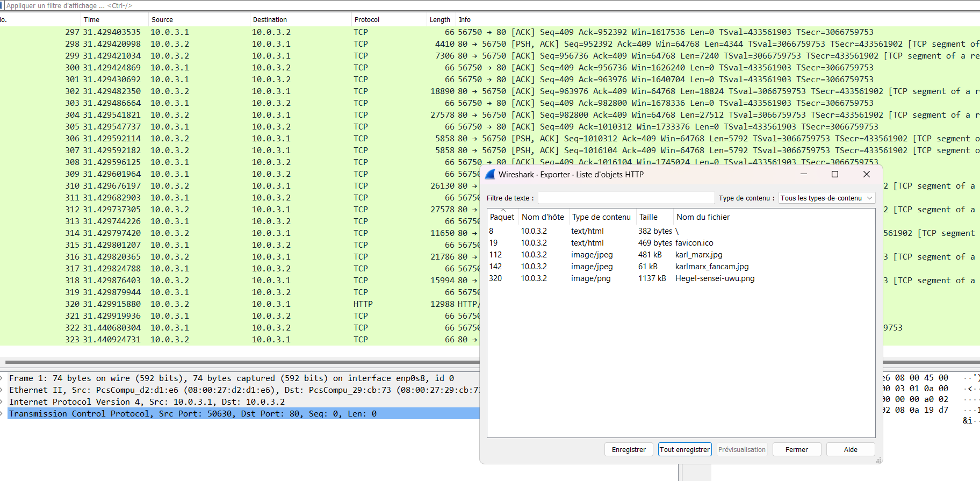
Task: Select packet 8 object row
Action: [681, 231]
